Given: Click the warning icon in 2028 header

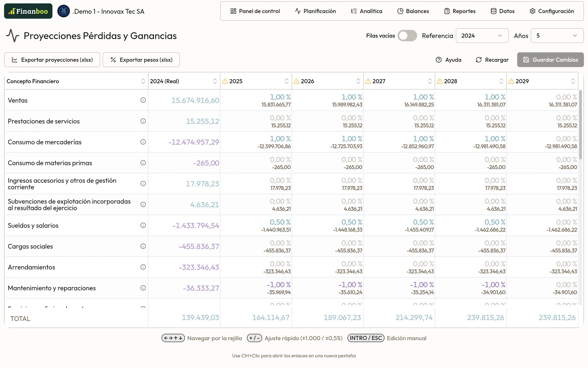Looking at the screenshot, I should (x=439, y=81).
